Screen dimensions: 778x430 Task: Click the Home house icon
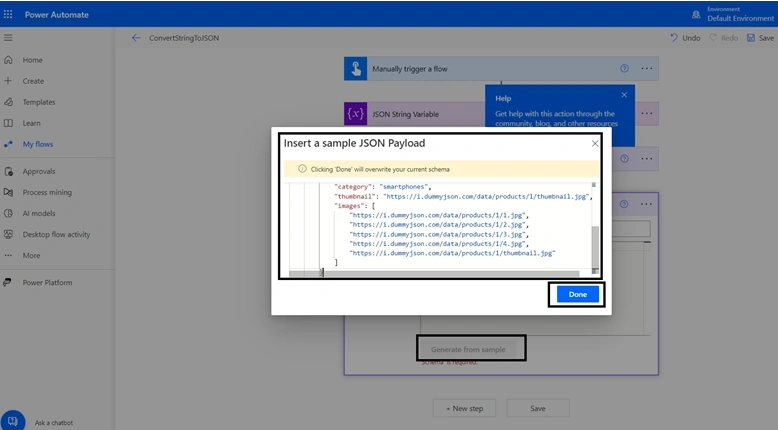pyautogui.click(x=8, y=60)
